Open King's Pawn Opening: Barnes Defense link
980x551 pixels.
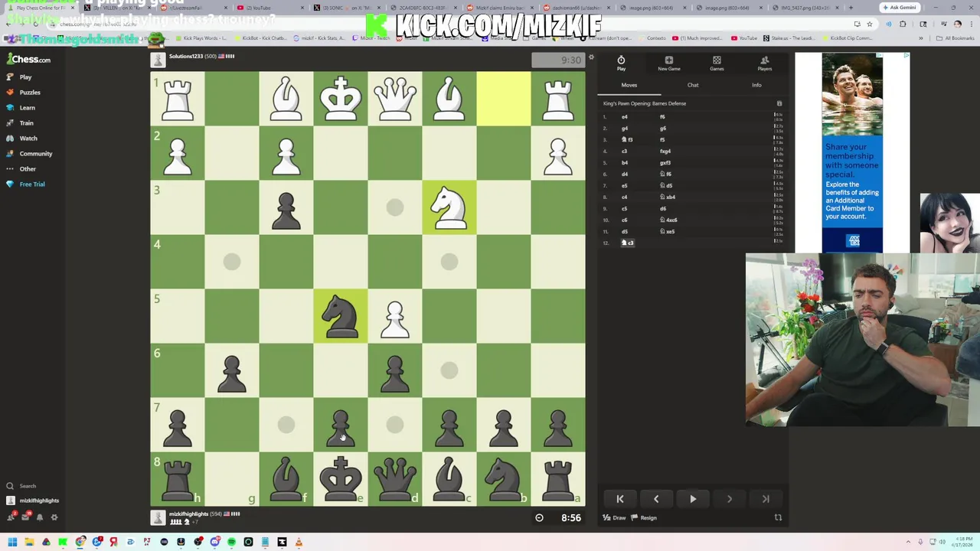tap(645, 103)
